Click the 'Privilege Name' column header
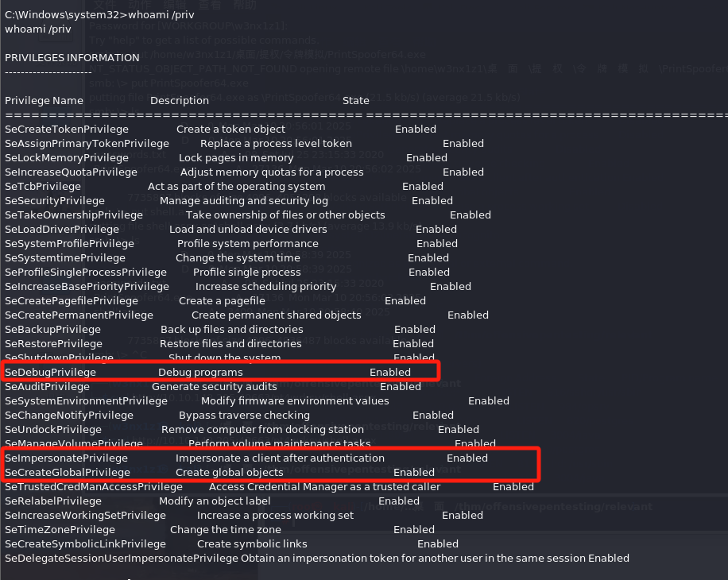Viewport: 728px width, 580px height. point(44,101)
